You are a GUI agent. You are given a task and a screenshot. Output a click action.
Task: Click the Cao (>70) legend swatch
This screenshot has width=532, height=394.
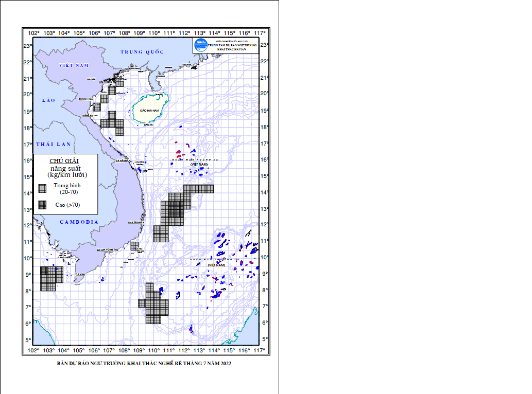click(x=42, y=205)
